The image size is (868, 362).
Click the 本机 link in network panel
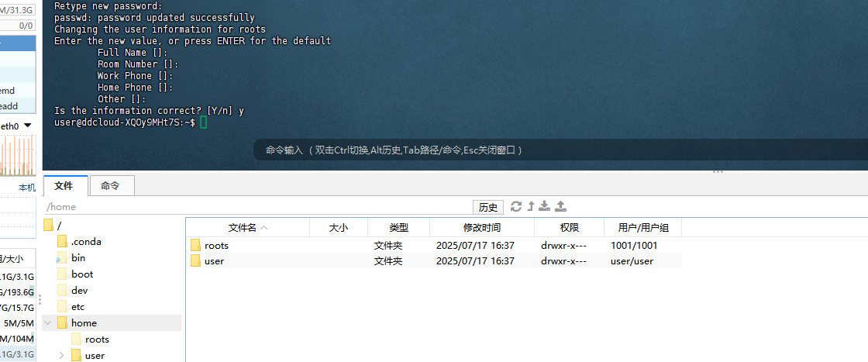(x=27, y=188)
